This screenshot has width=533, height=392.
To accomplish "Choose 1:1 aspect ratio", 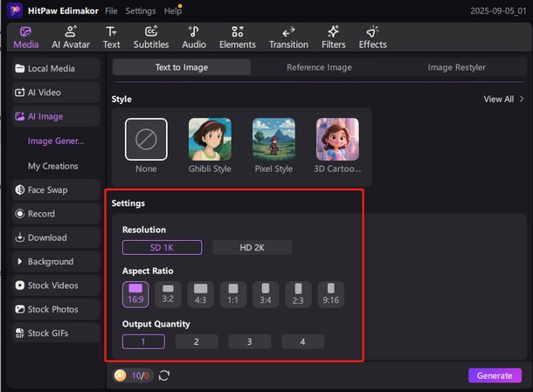I will click(233, 294).
